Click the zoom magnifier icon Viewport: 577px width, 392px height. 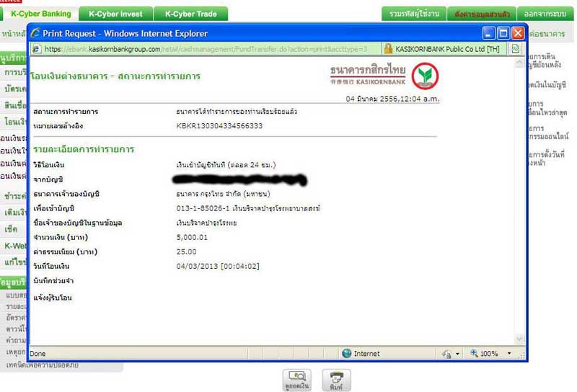[474, 353]
